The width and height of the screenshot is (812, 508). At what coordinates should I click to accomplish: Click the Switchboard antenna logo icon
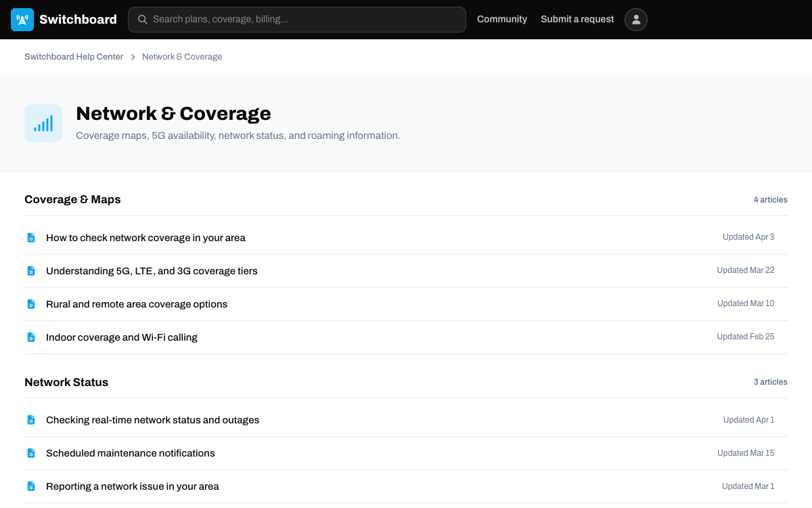tap(22, 20)
